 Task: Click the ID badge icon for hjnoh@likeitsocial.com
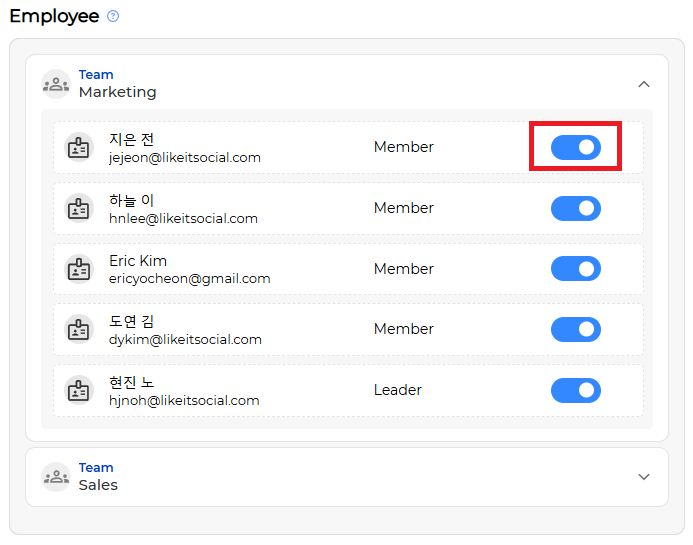(79, 390)
